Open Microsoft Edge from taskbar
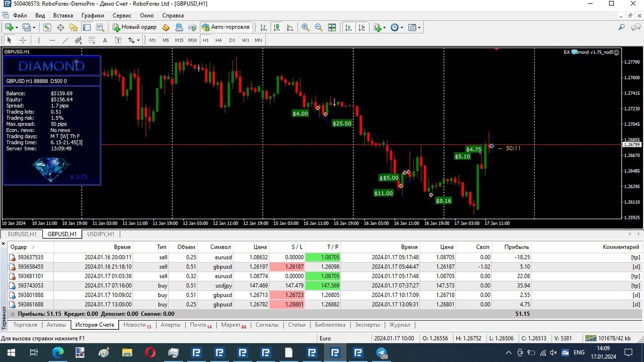Viewport: 644px width, 362px height. pos(57,353)
